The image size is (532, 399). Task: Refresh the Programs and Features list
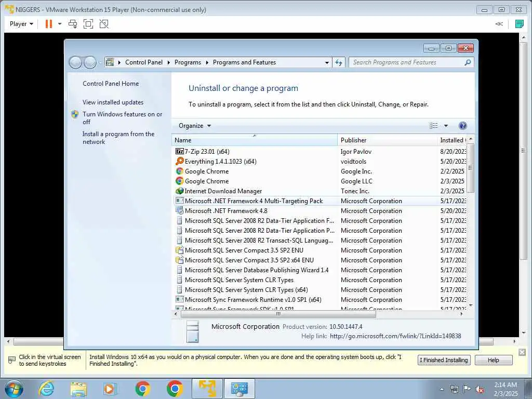point(339,62)
